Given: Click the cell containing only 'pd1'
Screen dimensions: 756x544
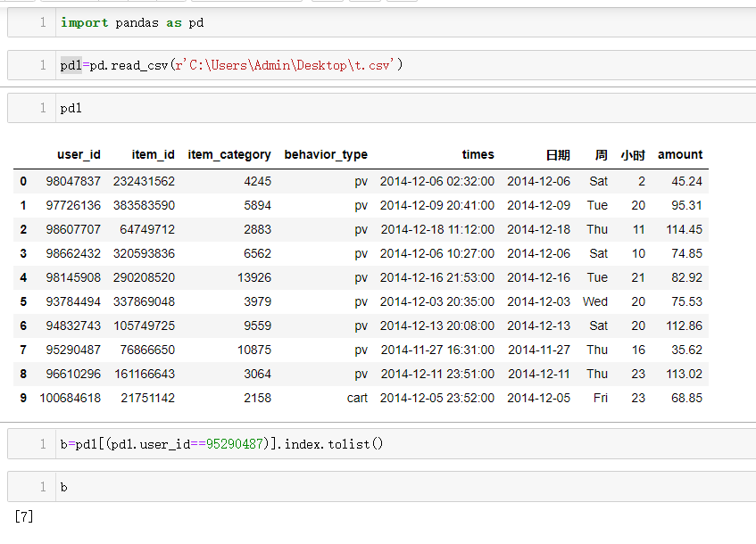Looking at the screenshot, I should (382, 108).
